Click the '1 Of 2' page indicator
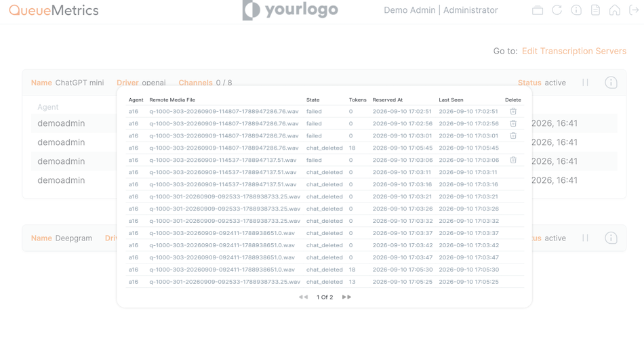The image size is (644, 359). pyautogui.click(x=325, y=297)
